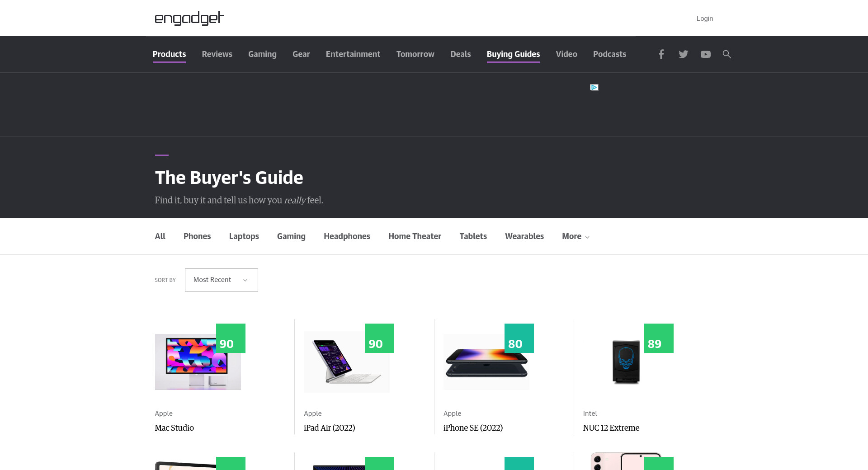
Task: Show Home Theater products
Action: (415, 236)
